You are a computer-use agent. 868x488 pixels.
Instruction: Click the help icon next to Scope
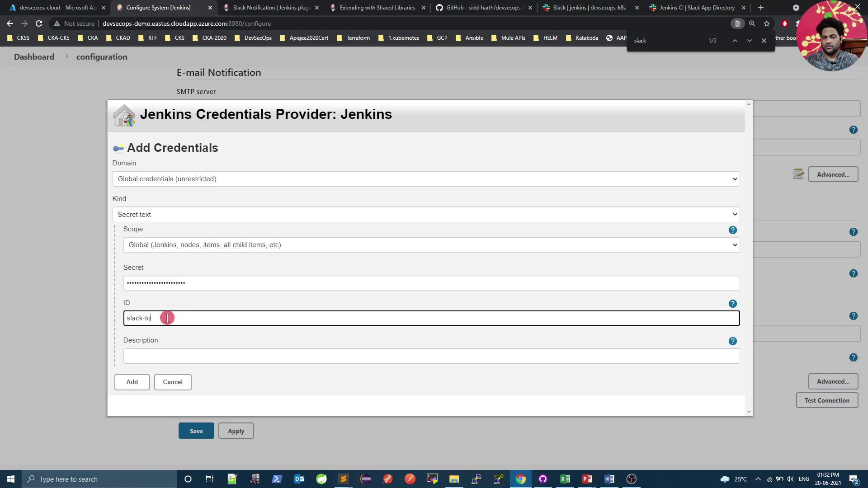tap(732, 230)
